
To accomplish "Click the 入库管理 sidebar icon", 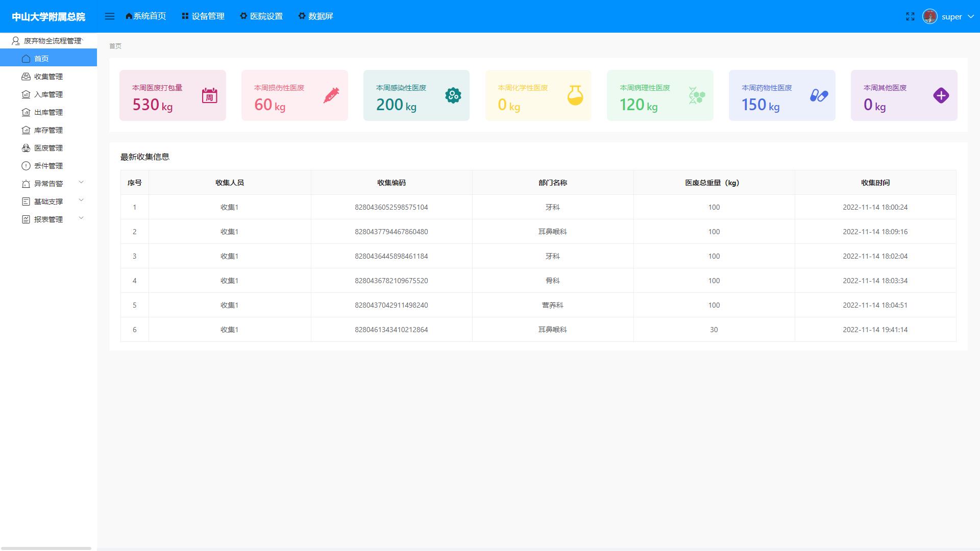I will (26, 94).
